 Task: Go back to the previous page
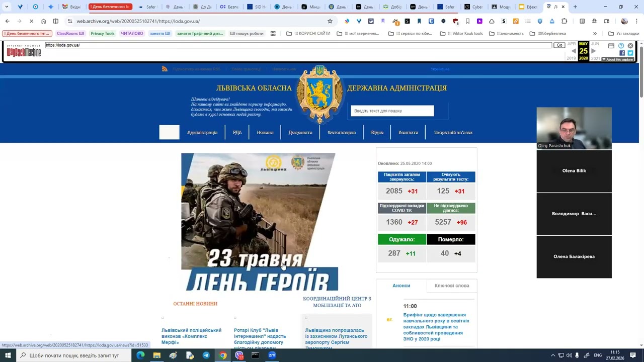(7, 21)
